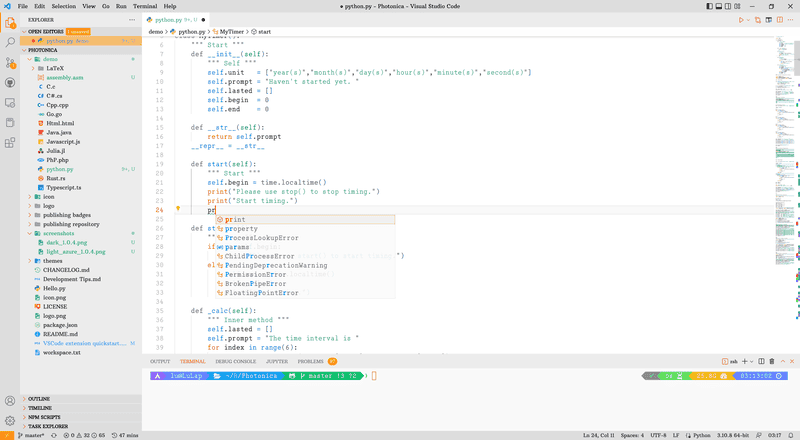
Task: Click the sync changes icon in status bar
Action: pos(54,435)
